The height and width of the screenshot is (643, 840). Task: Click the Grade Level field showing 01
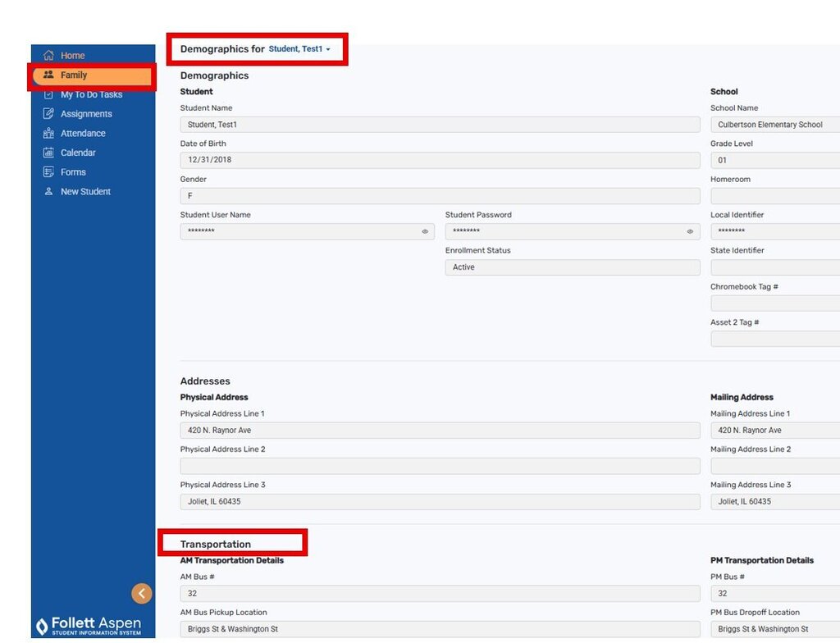pos(775,160)
